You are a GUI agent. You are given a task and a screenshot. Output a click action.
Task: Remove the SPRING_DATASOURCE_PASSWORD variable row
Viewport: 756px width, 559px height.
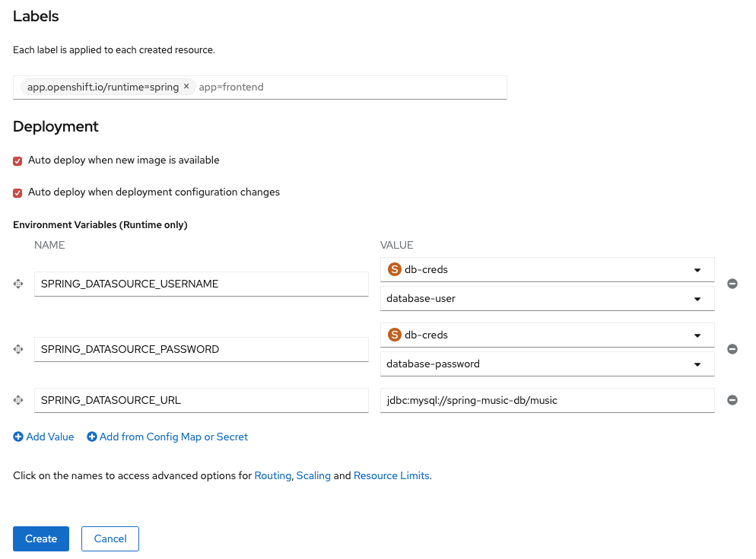click(x=732, y=349)
